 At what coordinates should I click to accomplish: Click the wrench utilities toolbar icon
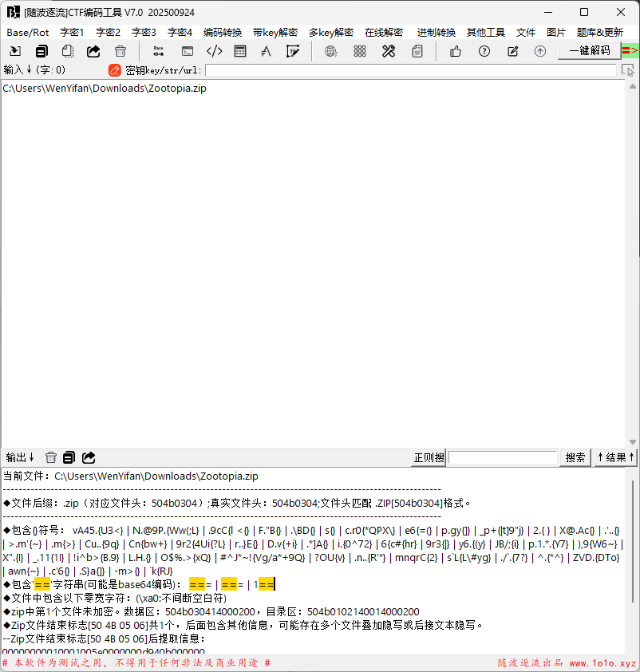(x=388, y=50)
